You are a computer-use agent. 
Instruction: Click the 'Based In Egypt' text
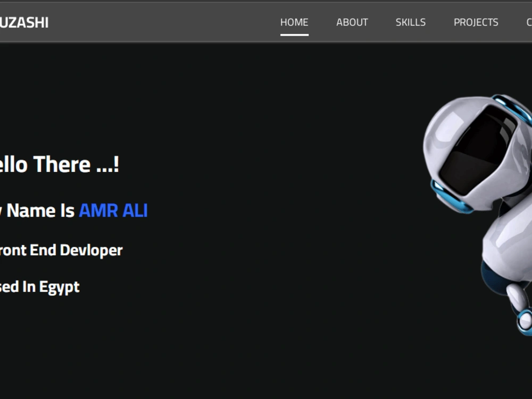tap(40, 287)
